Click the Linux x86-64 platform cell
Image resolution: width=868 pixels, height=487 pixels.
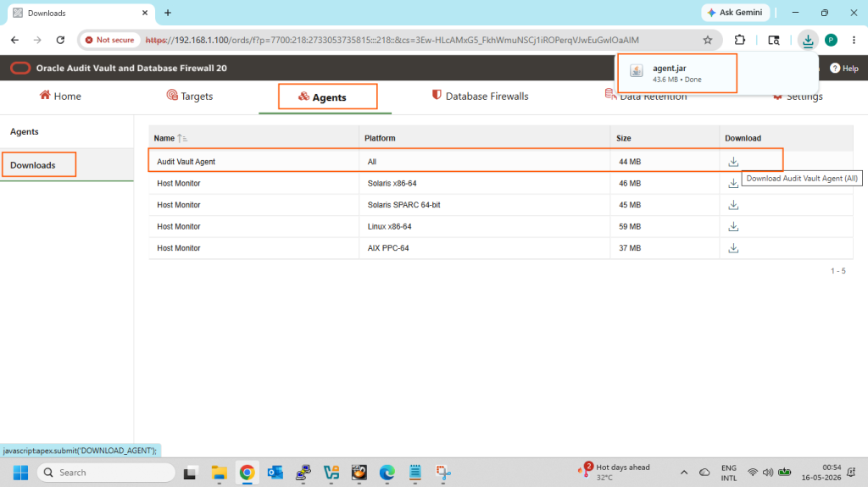[389, 226]
